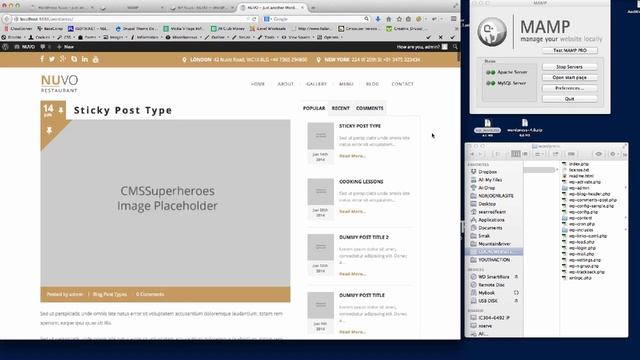Click Finder share icon in toolbar
This screenshot has height=360, width=640.
tap(556, 154)
